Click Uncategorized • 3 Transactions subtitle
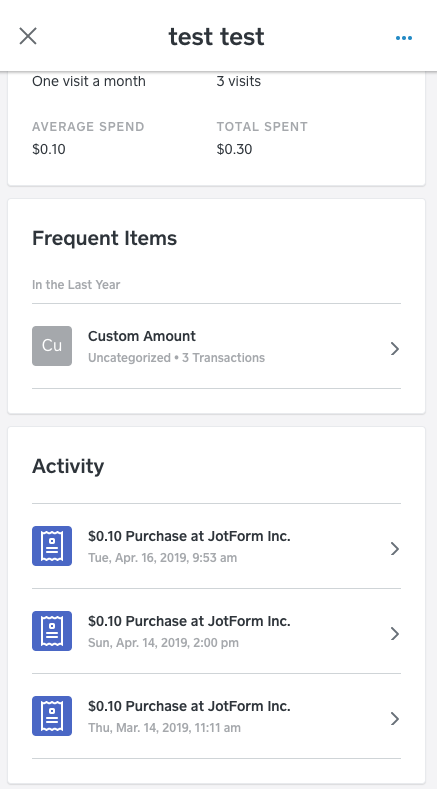This screenshot has width=437, height=789. coord(176,358)
